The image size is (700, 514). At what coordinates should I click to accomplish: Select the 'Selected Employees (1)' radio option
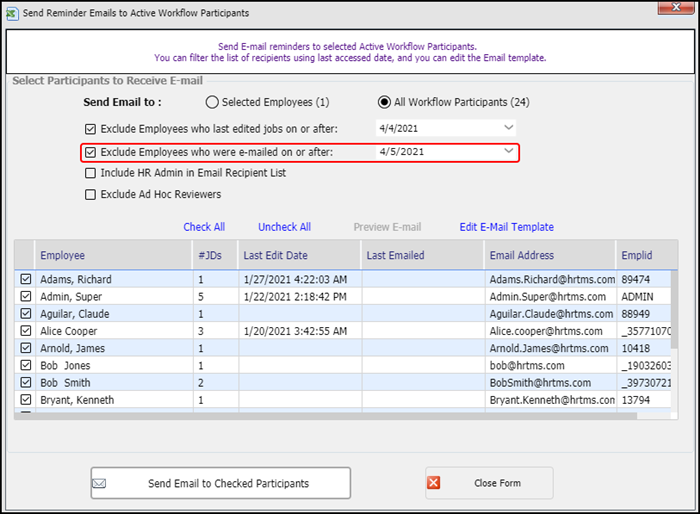[x=212, y=102]
